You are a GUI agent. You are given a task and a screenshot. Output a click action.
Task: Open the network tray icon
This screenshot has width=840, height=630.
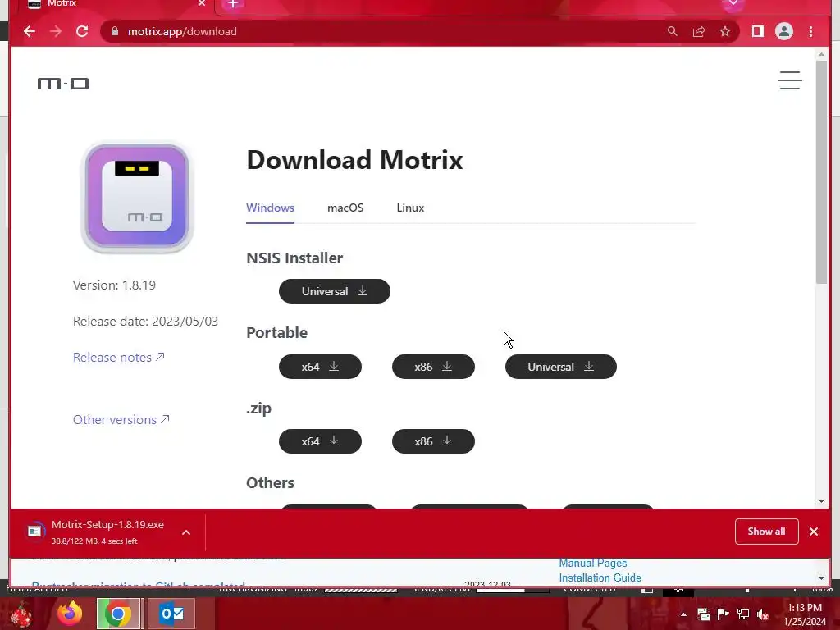point(743,614)
